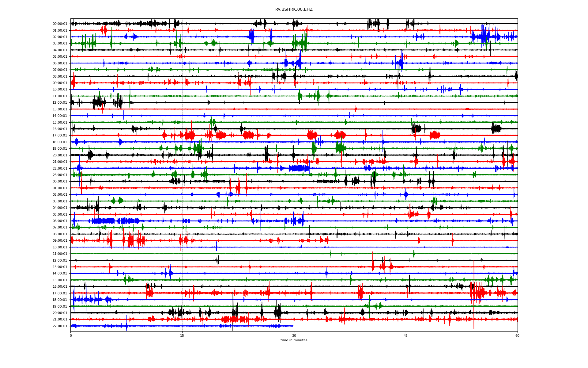Click the second 20:00:01 row label

[x=60, y=313]
